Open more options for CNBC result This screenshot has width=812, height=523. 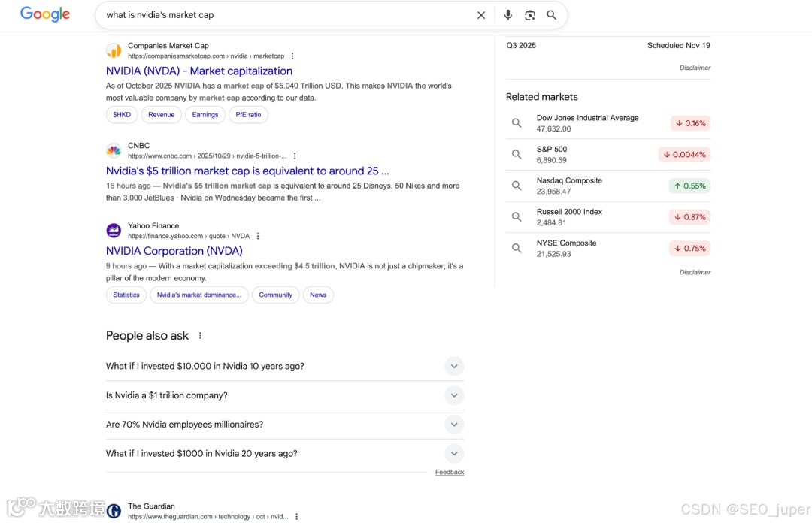click(295, 156)
